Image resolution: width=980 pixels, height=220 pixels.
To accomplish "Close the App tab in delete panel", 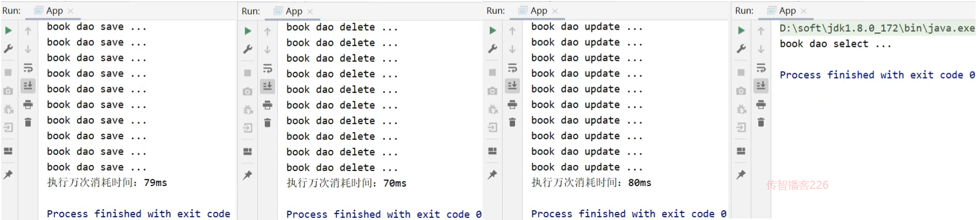I will pos(310,11).
